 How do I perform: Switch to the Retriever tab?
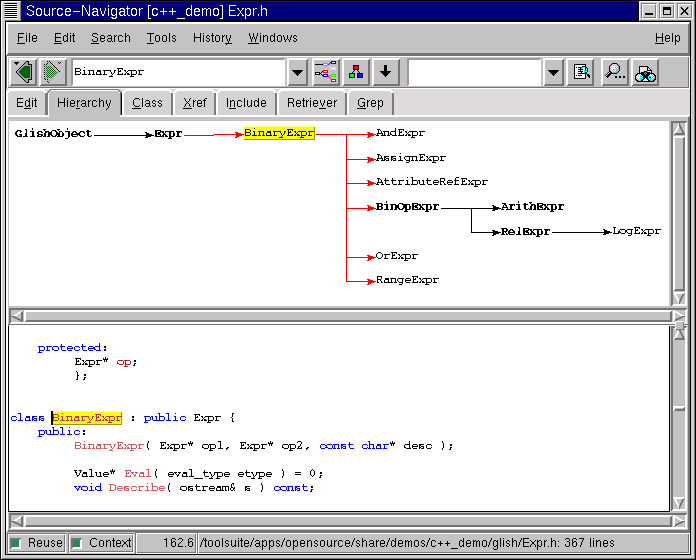[312, 103]
